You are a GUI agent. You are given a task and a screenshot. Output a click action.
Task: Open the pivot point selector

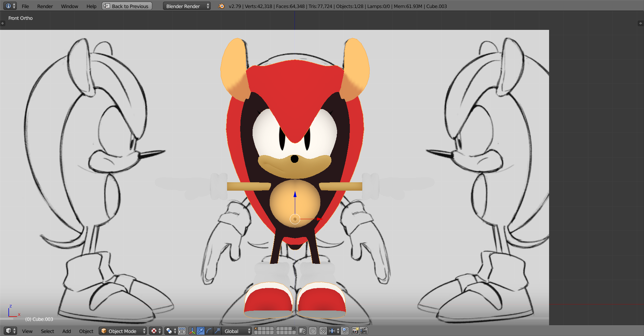tap(171, 331)
